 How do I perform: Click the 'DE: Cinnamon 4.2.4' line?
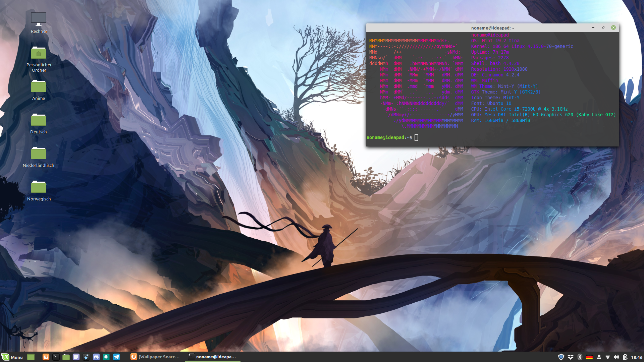(495, 75)
